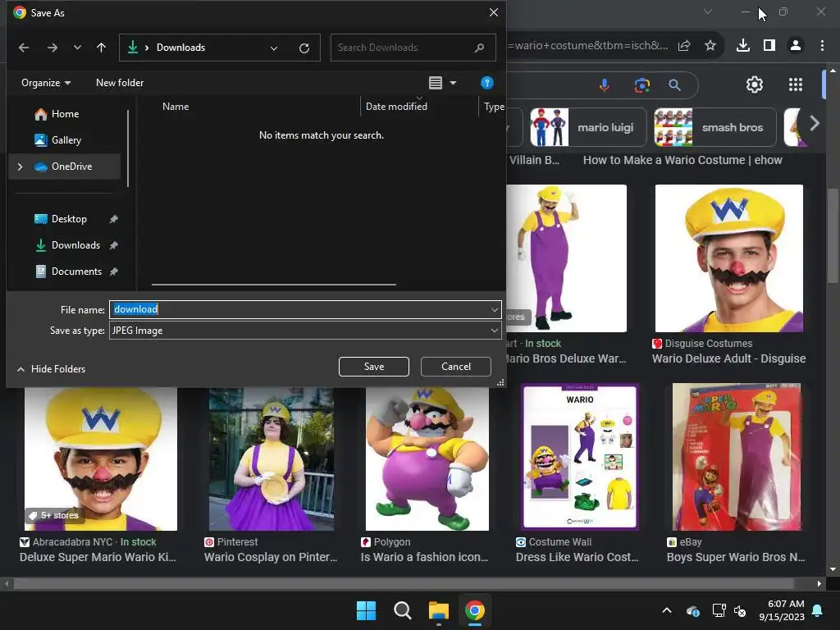Image resolution: width=840 pixels, height=630 pixels.
Task: Expand the OneDrive tree node
Action: [20, 167]
